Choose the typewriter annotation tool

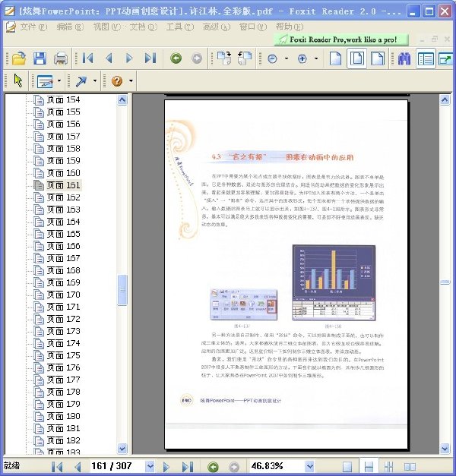click(45, 81)
